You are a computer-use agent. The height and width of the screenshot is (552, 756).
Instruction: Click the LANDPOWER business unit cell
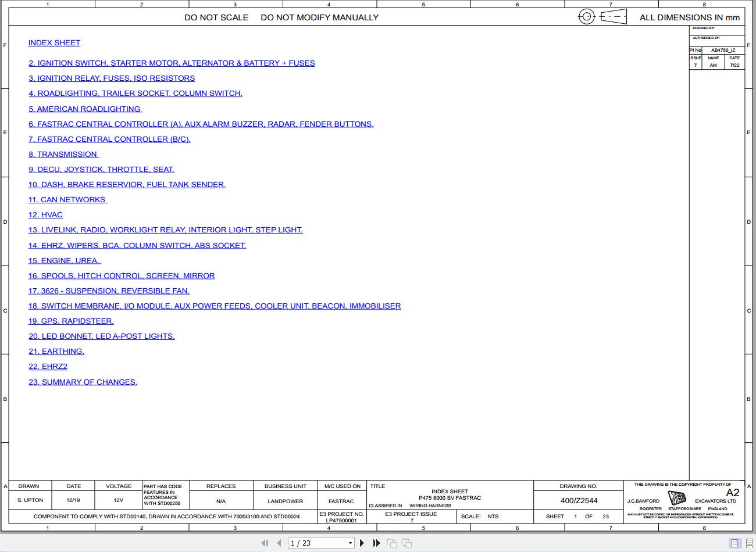click(286, 501)
